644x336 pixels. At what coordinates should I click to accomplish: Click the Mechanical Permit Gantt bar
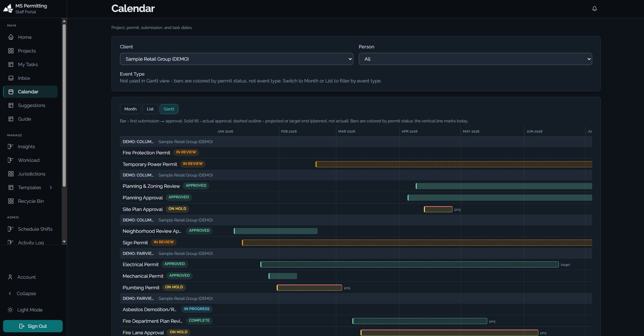[x=283, y=276]
